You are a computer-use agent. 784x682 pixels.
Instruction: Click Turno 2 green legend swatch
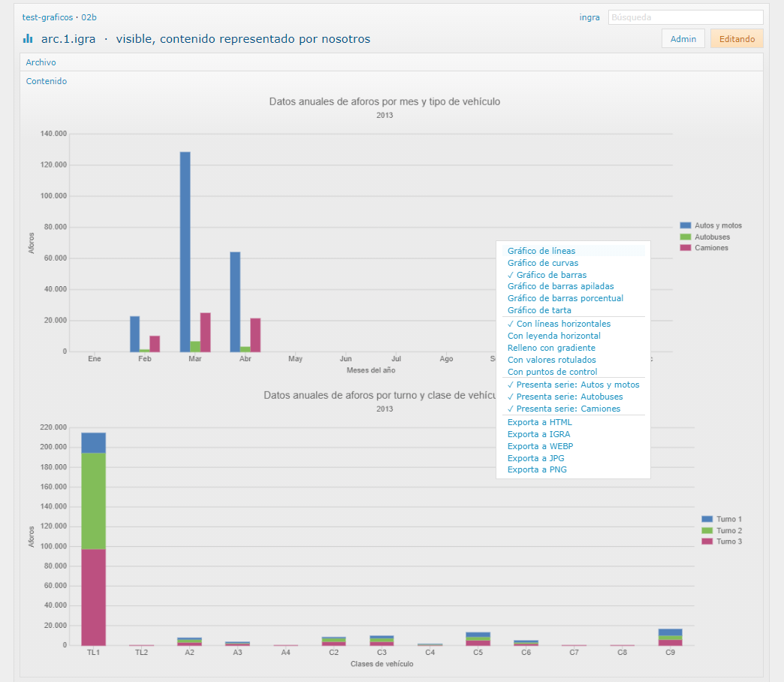coord(707,530)
